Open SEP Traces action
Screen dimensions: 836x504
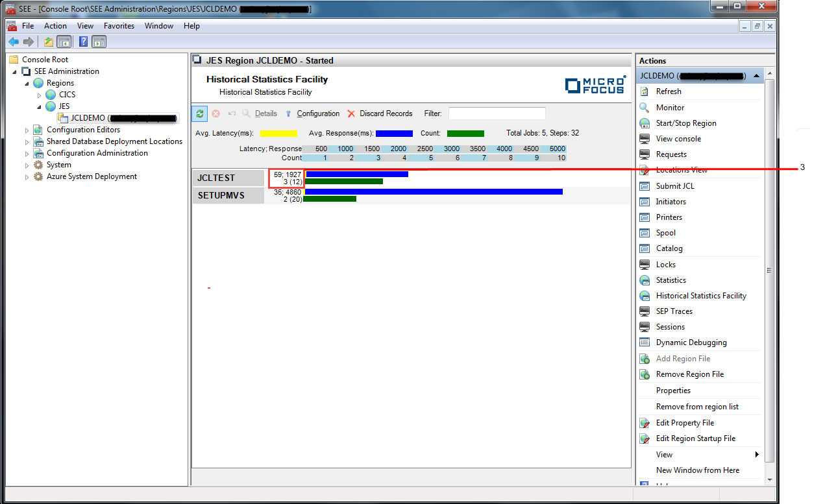coord(674,311)
